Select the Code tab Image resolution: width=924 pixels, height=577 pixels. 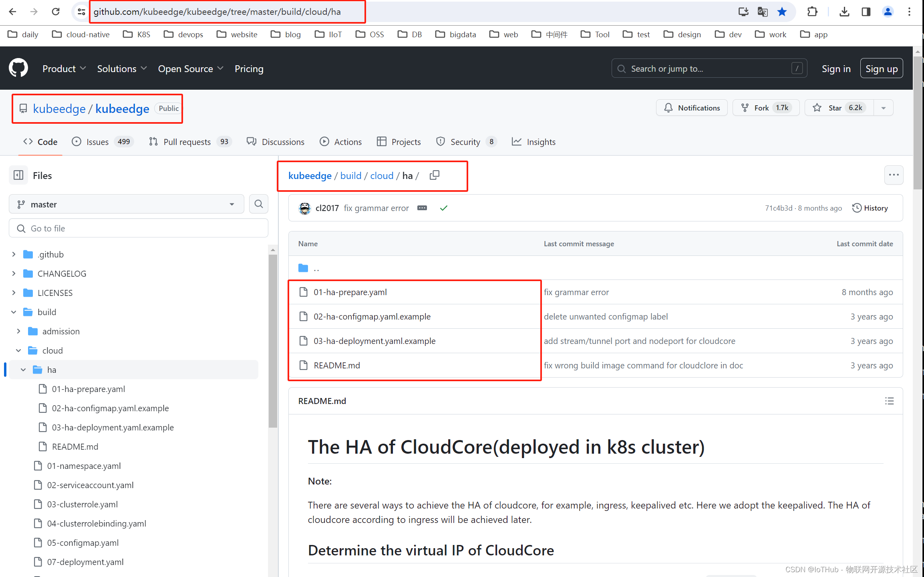[x=40, y=142]
